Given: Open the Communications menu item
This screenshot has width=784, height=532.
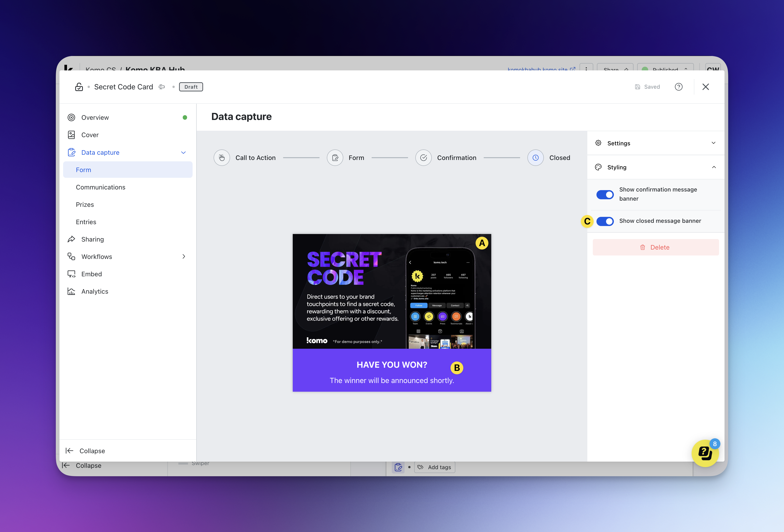Looking at the screenshot, I should [101, 187].
